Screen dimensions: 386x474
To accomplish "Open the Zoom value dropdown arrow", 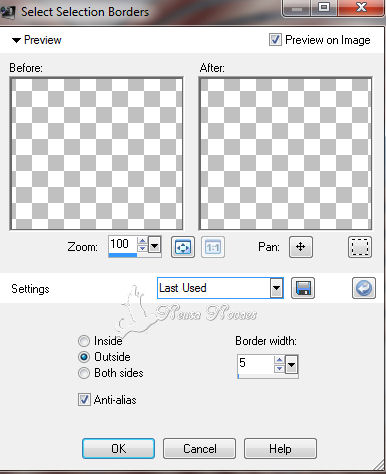I will (x=154, y=247).
